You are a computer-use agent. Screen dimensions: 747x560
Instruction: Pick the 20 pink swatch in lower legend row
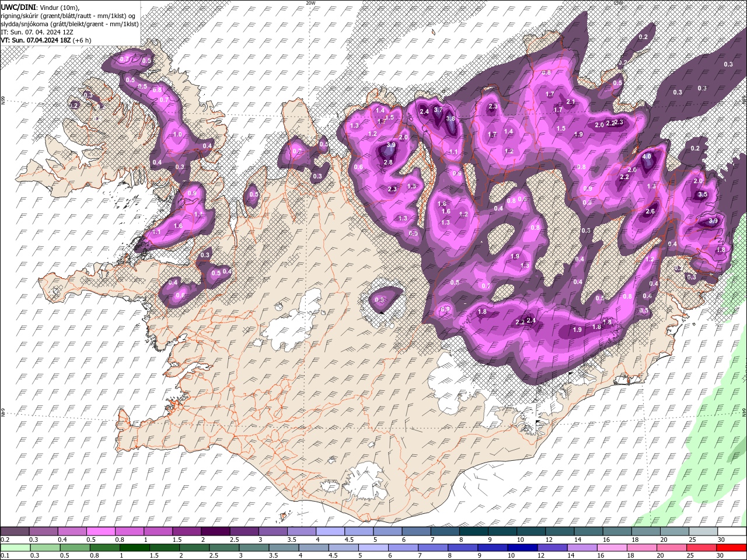(671, 548)
